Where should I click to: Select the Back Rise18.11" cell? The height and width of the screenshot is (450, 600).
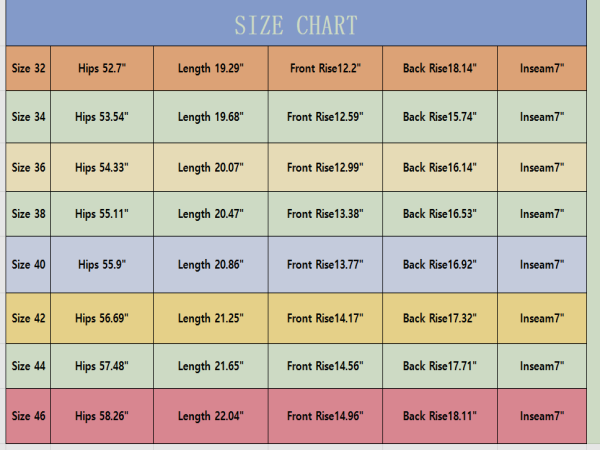[440, 416]
